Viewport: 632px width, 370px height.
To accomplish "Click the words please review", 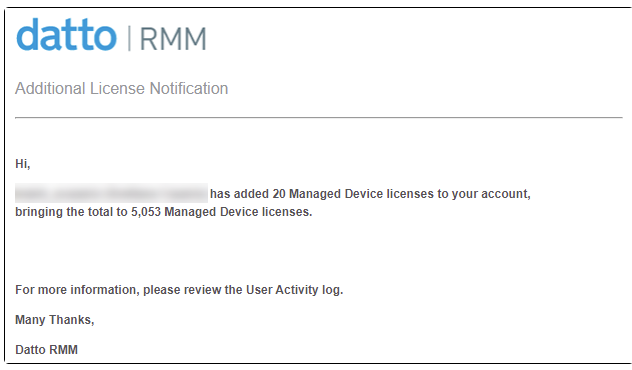I will 182,290.
